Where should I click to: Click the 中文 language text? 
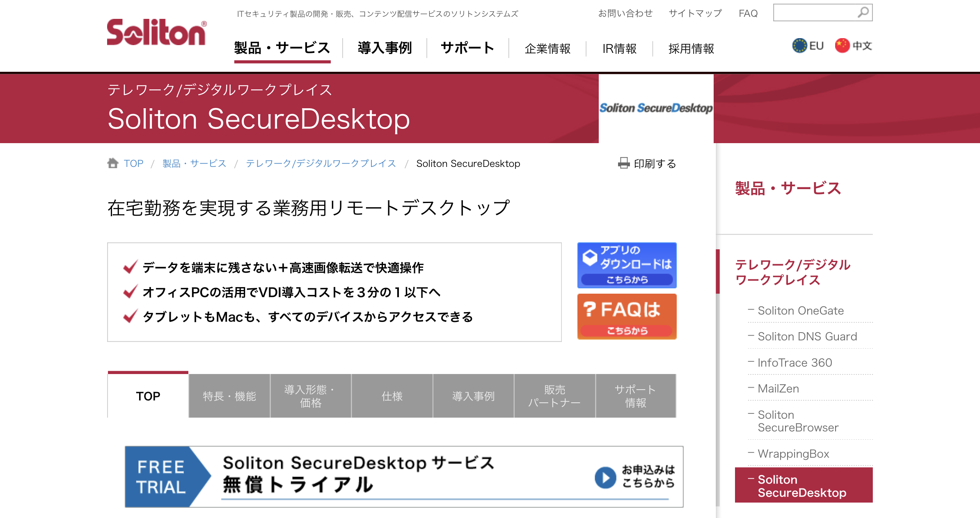click(862, 46)
